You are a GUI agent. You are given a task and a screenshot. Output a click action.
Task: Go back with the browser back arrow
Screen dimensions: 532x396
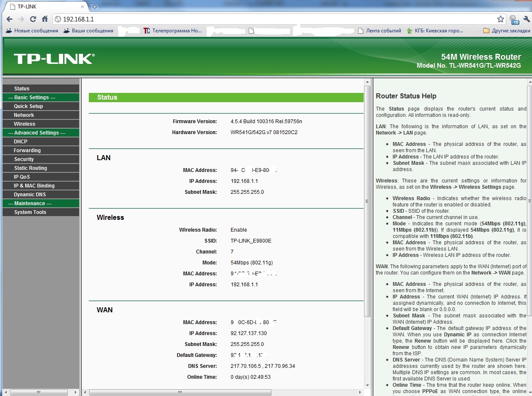(9, 19)
